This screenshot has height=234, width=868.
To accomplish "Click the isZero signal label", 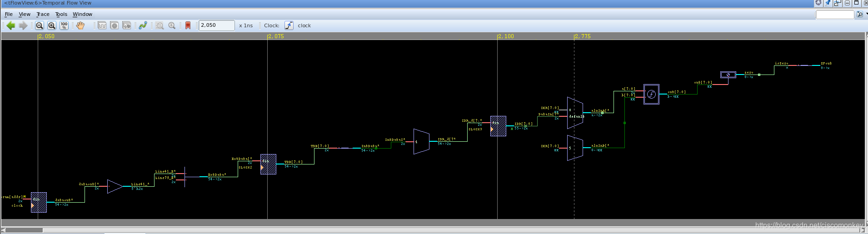I will 781,64.
